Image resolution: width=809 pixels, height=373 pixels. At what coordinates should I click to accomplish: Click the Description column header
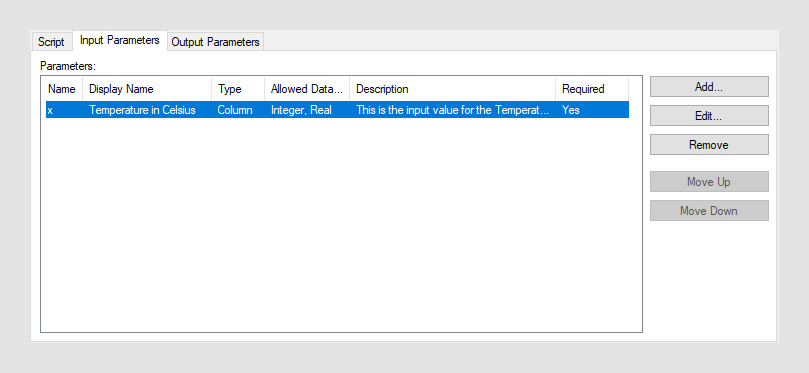452,89
